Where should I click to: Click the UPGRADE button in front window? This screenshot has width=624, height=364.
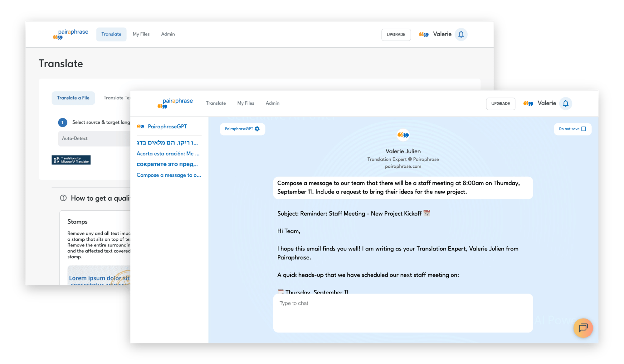pos(500,103)
